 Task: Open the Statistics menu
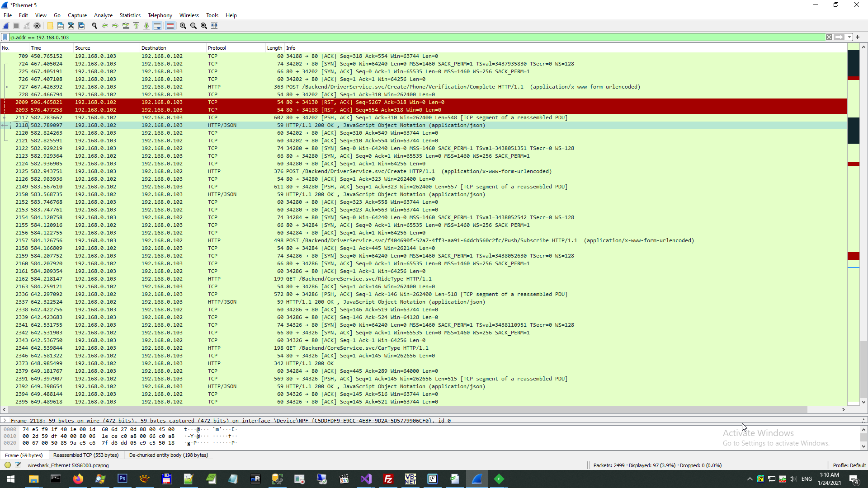[x=130, y=15]
